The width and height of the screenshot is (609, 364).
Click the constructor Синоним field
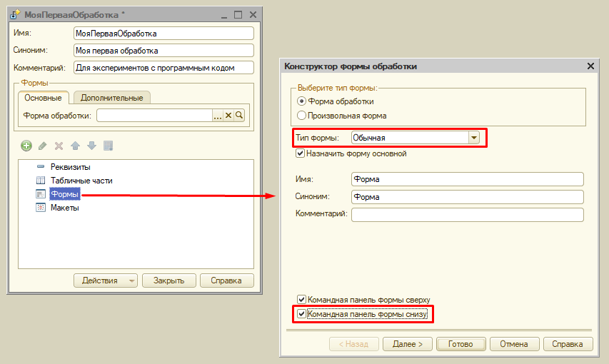(x=467, y=197)
